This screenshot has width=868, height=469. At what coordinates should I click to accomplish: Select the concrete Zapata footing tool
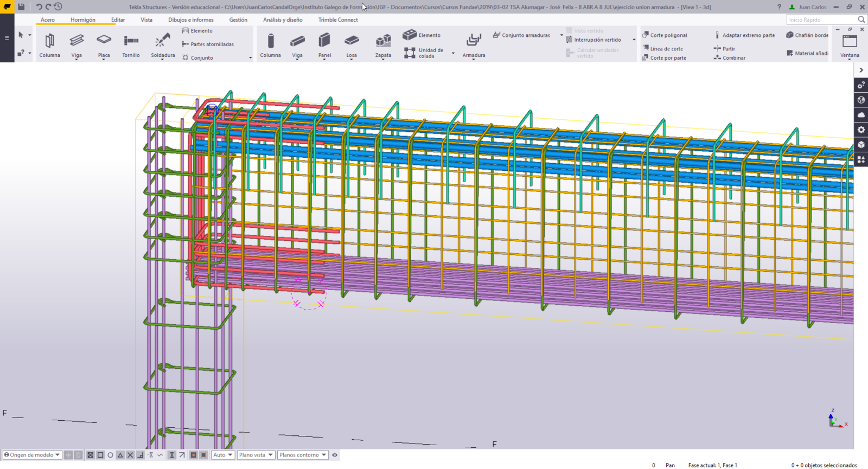click(383, 42)
